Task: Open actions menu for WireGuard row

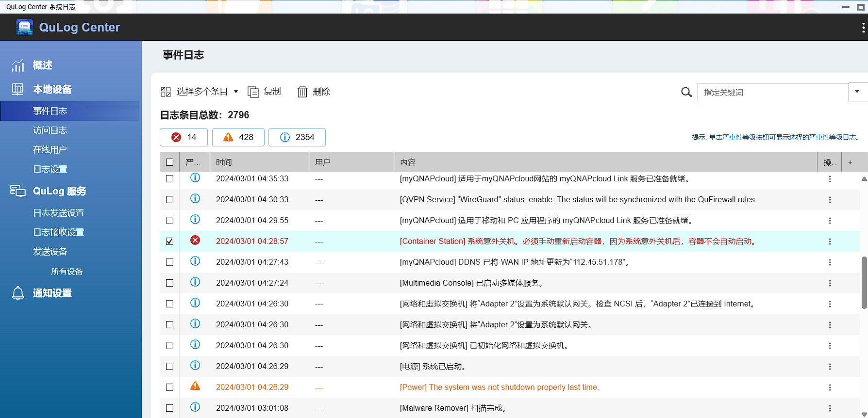Action: pyautogui.click(x=830, y=200)
